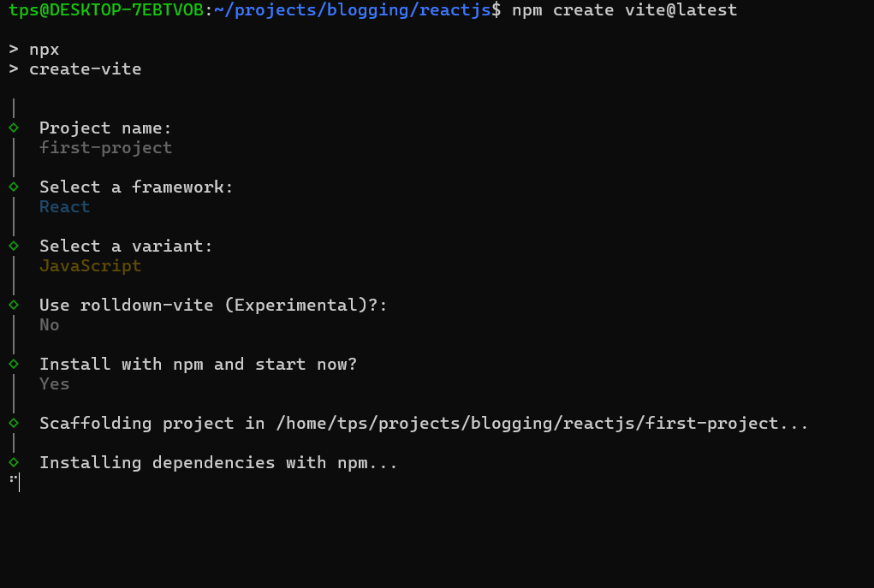Click the JavaScript variant answer

click(x=90, y=265)
